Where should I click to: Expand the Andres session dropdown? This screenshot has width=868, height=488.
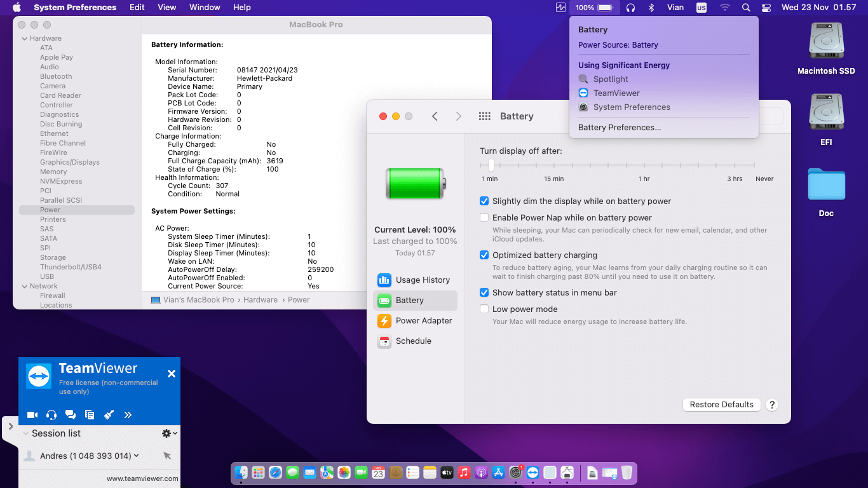click(137, 456)
